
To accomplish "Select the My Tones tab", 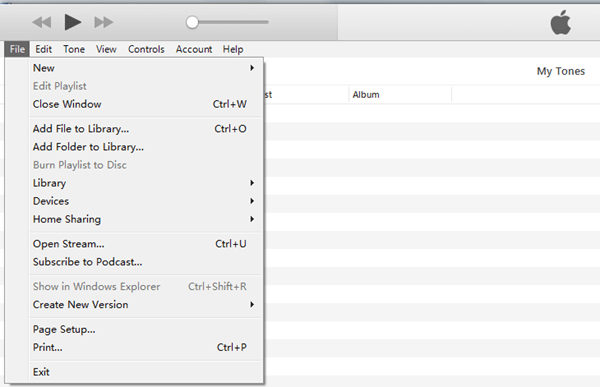I will [x=561, y=71].
